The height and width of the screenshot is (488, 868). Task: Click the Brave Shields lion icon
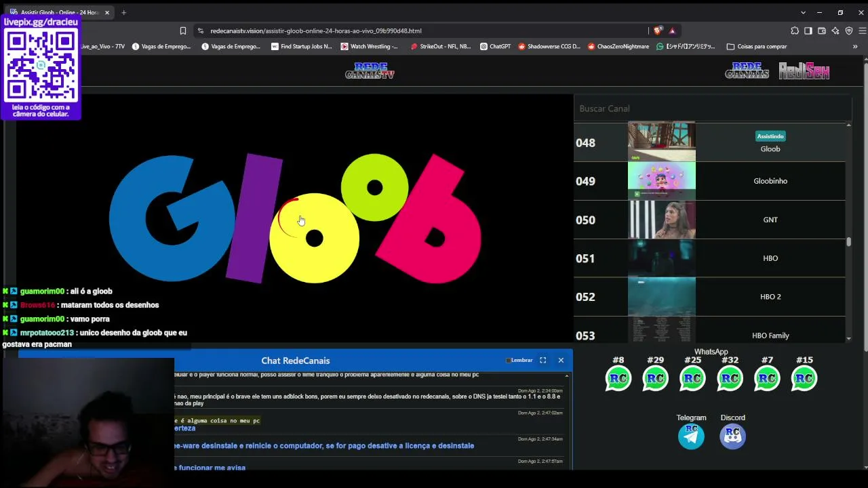(x=657, y=30)
